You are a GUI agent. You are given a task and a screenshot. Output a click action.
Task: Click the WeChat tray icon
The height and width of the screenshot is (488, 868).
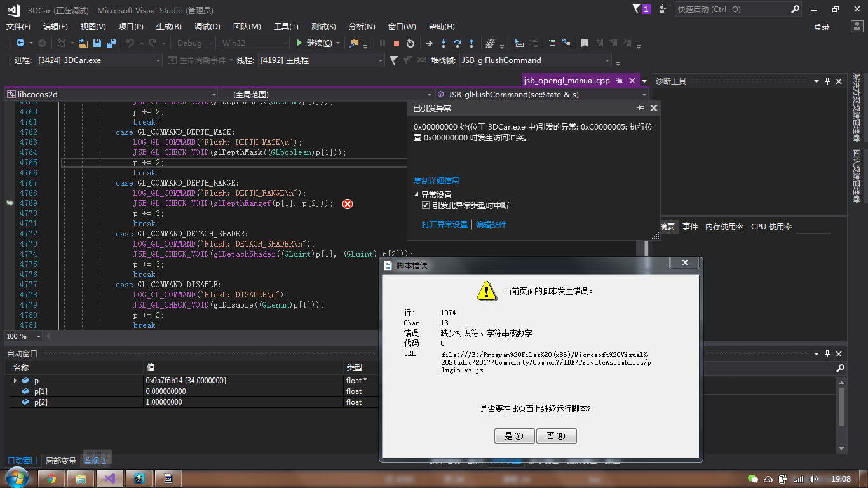pos(753,478)
